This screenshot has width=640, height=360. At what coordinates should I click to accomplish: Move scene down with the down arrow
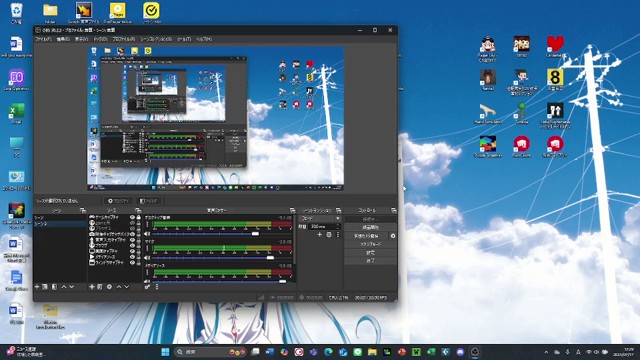pyautogui.click(x=72, y=287)
